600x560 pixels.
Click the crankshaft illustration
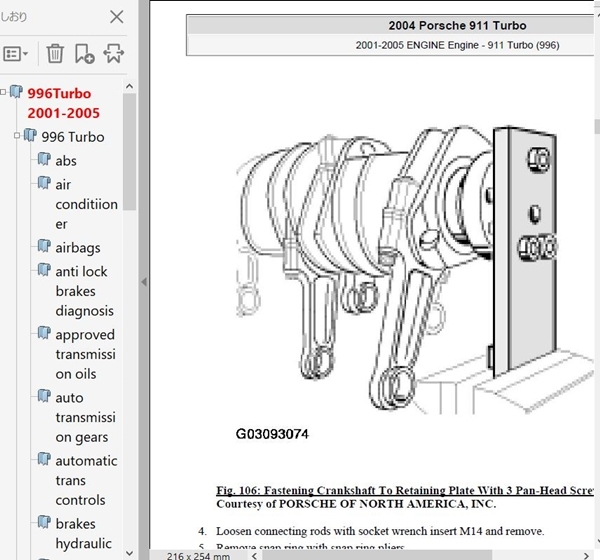413,268
